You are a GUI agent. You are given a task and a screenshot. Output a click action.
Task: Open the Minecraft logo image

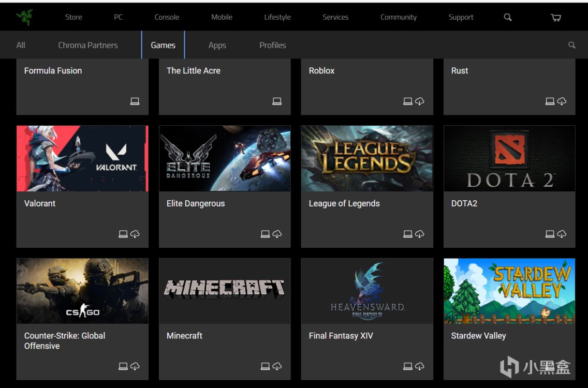coord(225,291)
